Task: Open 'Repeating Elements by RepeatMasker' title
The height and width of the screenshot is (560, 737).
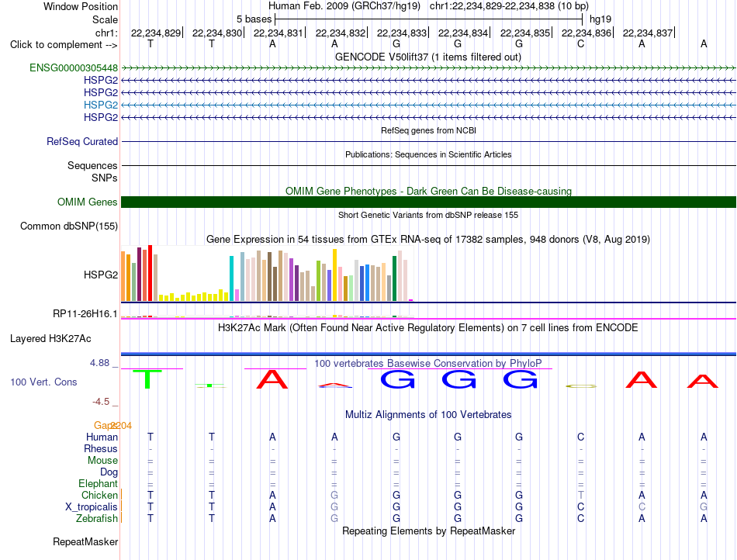Action: coord(428,531)
